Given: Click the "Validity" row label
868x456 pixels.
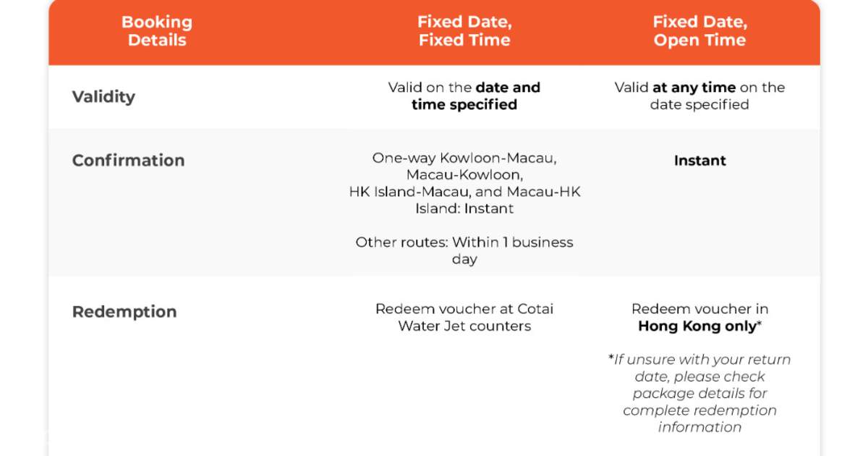Looking at the screenshot, I should [103, 96].
